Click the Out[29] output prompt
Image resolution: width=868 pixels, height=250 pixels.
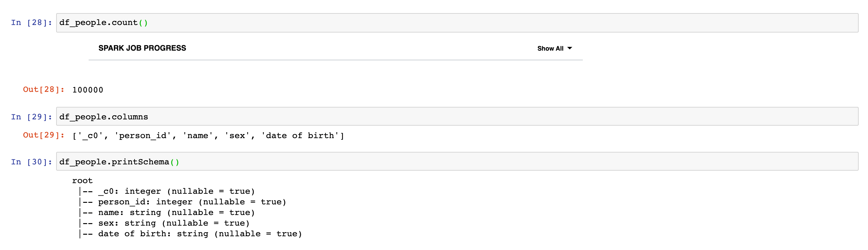(43, 135)
